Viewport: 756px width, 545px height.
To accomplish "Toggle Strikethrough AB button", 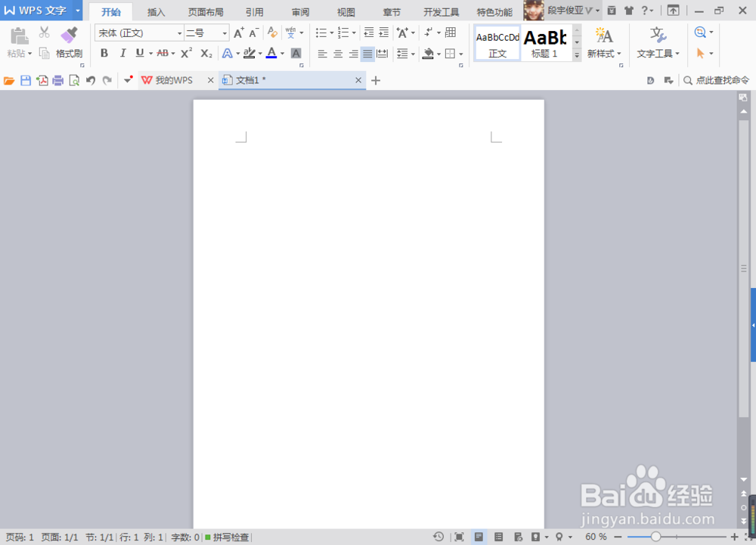I will coord(163,53).
